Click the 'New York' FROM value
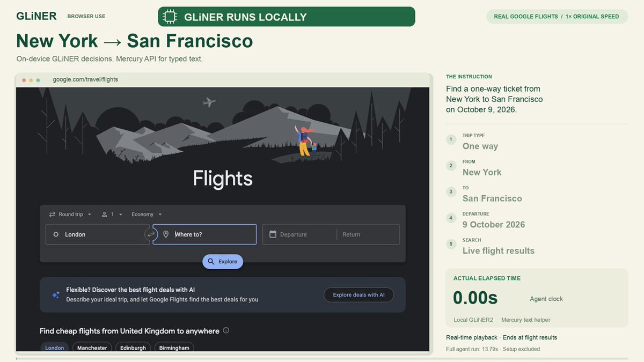This screenshot has width=644, height=362. click(482, 172)
